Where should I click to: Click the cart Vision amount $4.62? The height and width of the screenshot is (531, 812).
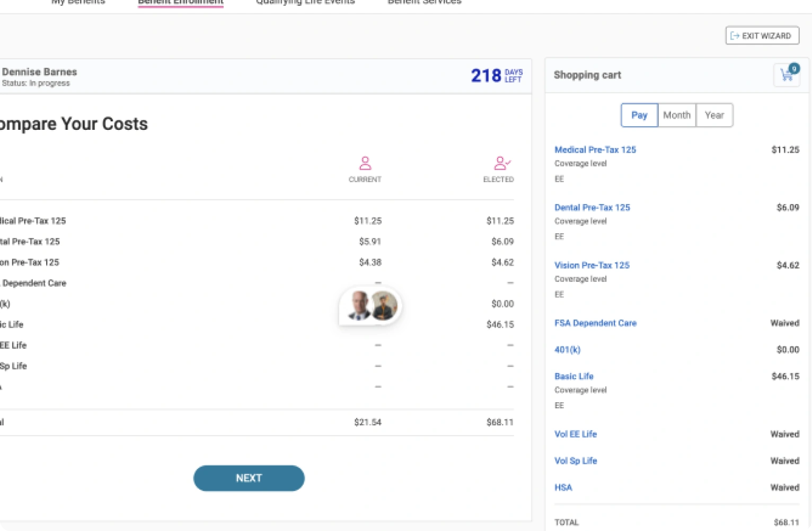[788, 265]
